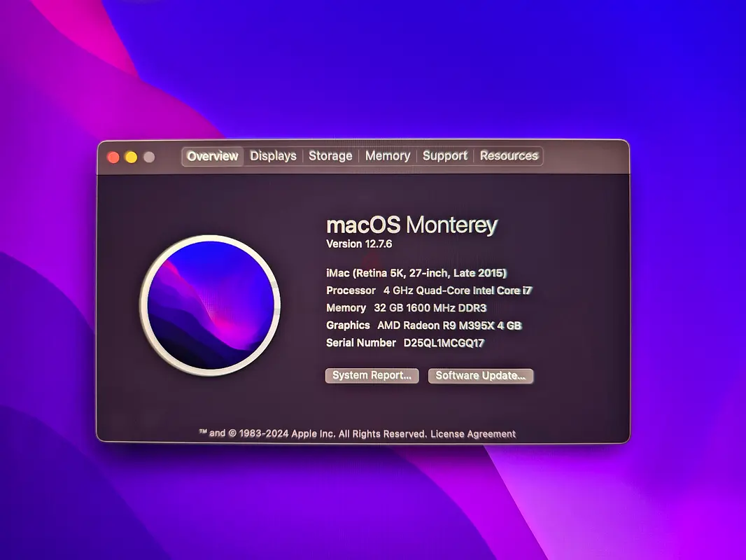This screenshot has height=560, width=746.
Task: Minimize window with the yellow button
Action: 132,157
